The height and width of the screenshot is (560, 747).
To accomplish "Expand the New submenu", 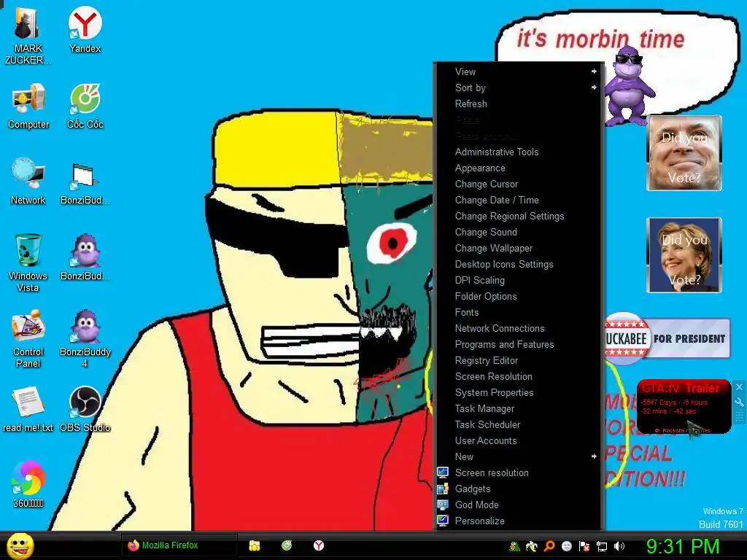I will (x=519, y=456).
